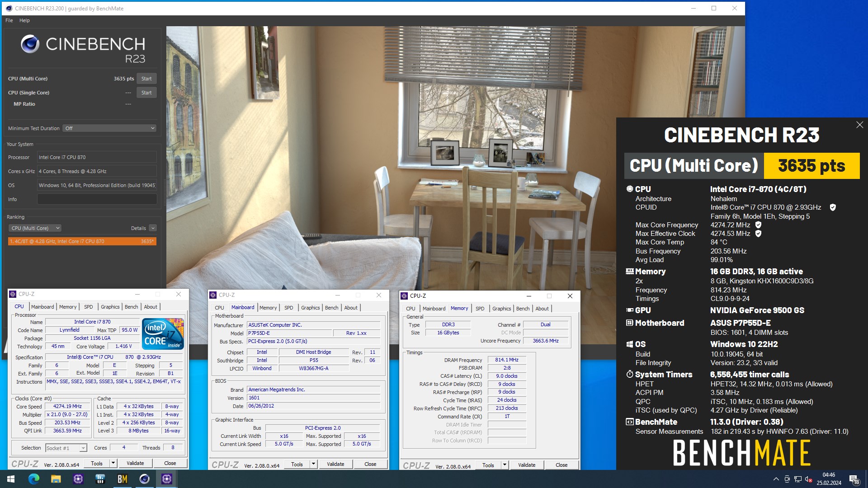Click the Intel Core i7 inside badge
The width and height of the screenshot is (868, 488).
click(x=163, y=334)
